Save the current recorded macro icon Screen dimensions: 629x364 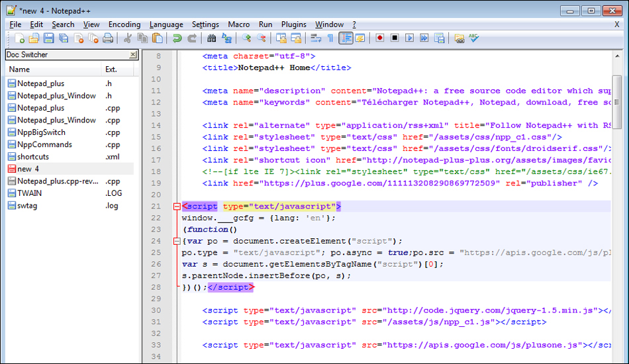pyautogui.click(x=439, y=38)
